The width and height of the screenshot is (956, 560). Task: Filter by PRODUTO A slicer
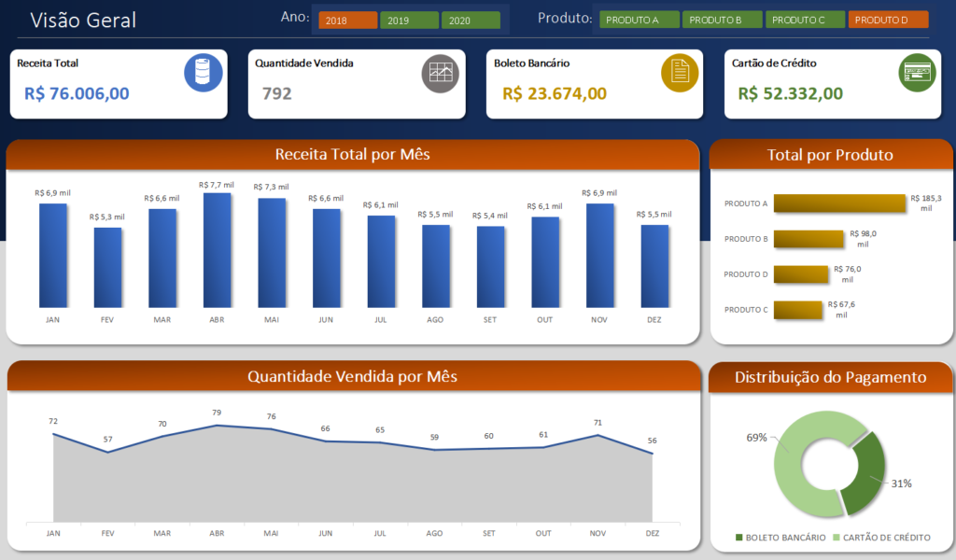click(x=639, y=20)
